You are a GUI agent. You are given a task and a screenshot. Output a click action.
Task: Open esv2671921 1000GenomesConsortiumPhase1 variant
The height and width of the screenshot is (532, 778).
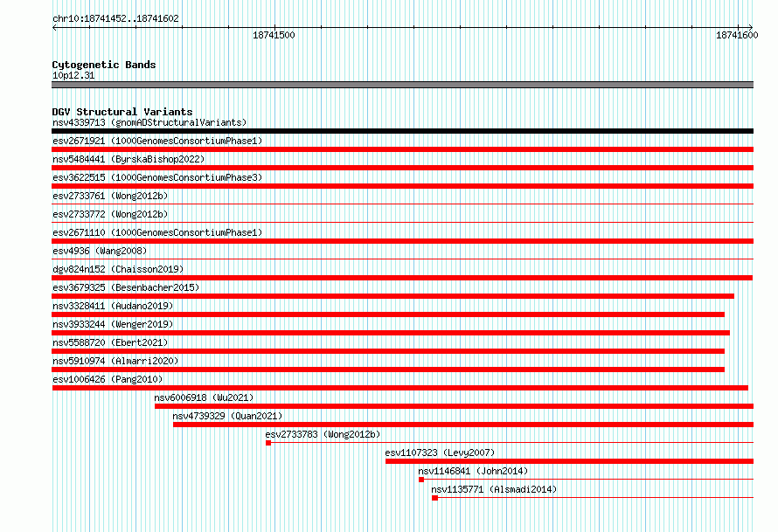coord(157,141)
